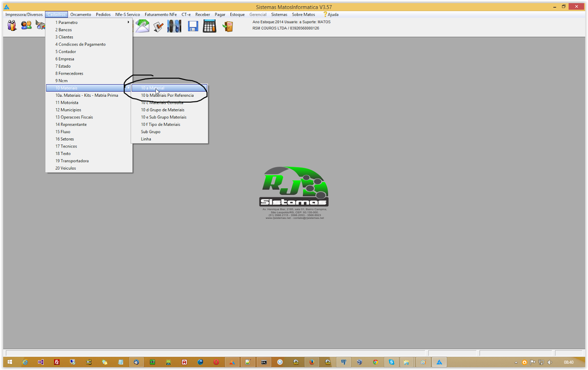Show hidden tray icons arrow

[x=516, y=362]
